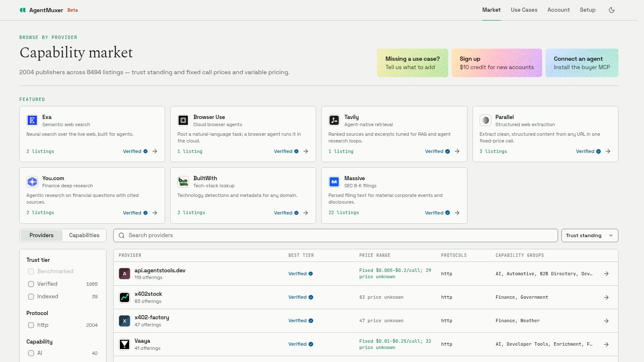
Task: Click Vaaya logo icon
Action: click(x=125, y=344)
